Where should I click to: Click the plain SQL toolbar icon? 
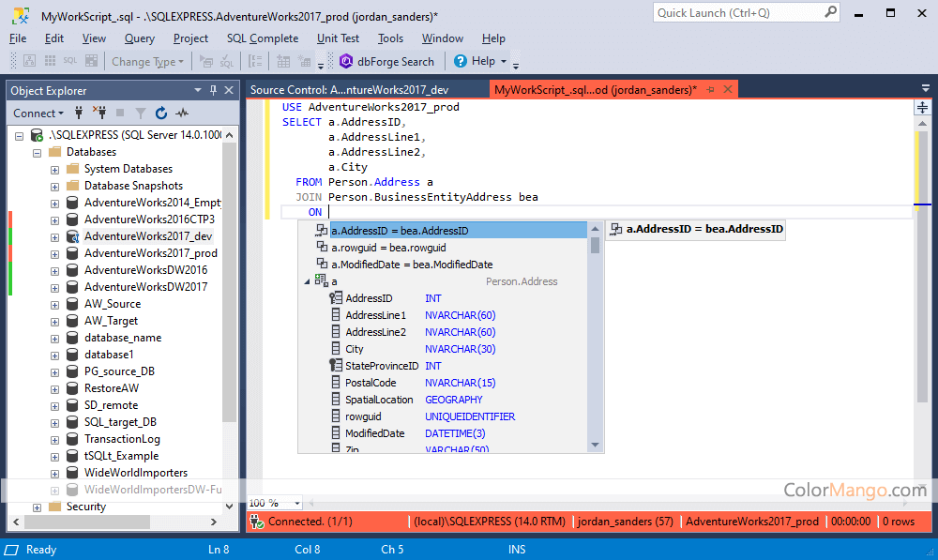pyautogui.click(x=70, y=61)
